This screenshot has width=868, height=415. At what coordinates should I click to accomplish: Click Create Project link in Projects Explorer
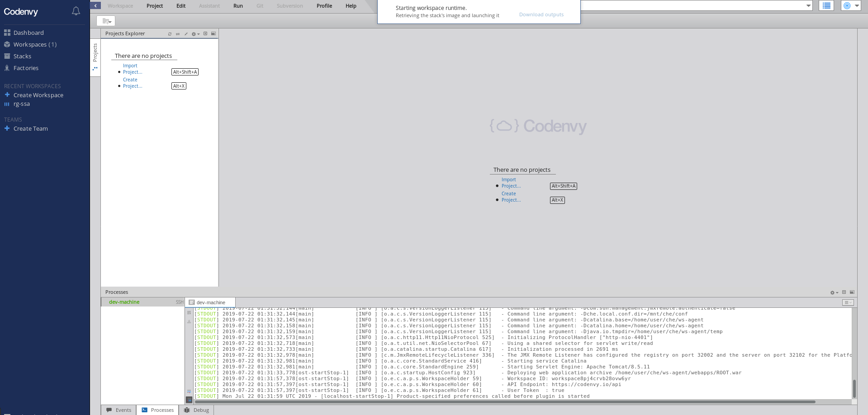[x=133, y=83]
